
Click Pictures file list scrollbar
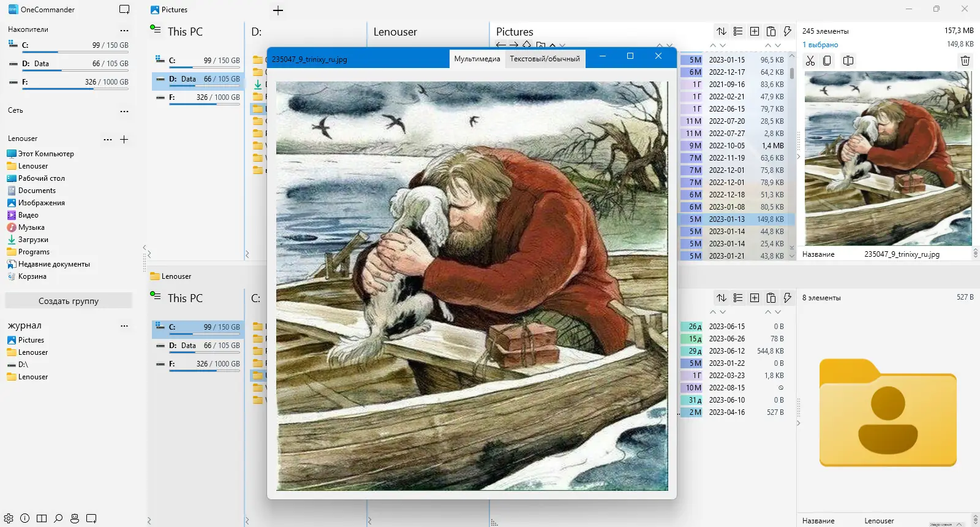pyautogui.click(x=792, y=73)
